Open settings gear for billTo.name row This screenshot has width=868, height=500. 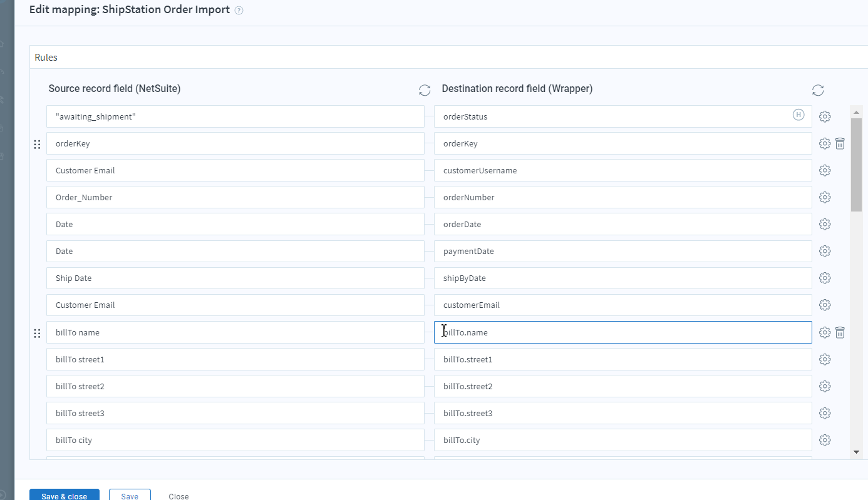825,333
